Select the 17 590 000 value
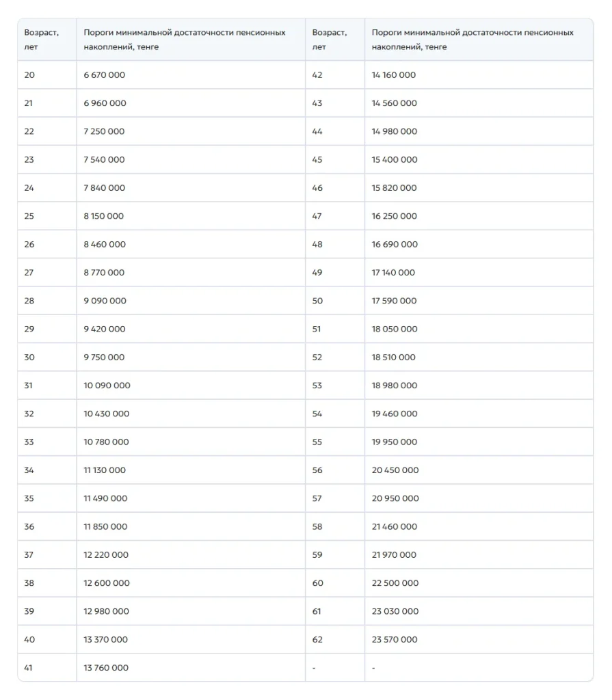Image resolution: width=612 pixels, height=700 pixels. coord(479,301)
